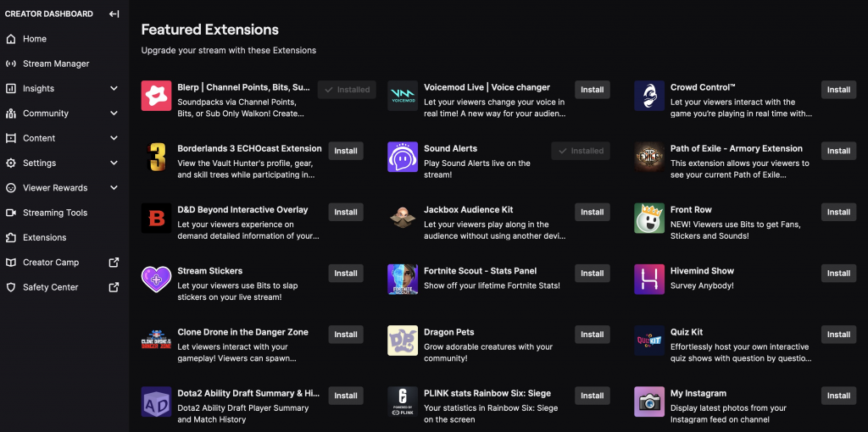Click the Quiz Kit logo
The height and width of the screenshot is (432, 868).
click(649, 341)
